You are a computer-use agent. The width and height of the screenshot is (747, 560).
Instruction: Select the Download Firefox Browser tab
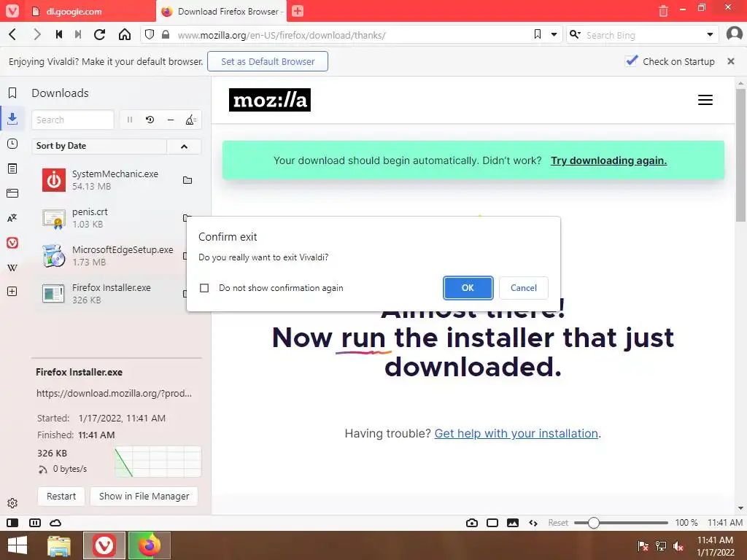222,11
